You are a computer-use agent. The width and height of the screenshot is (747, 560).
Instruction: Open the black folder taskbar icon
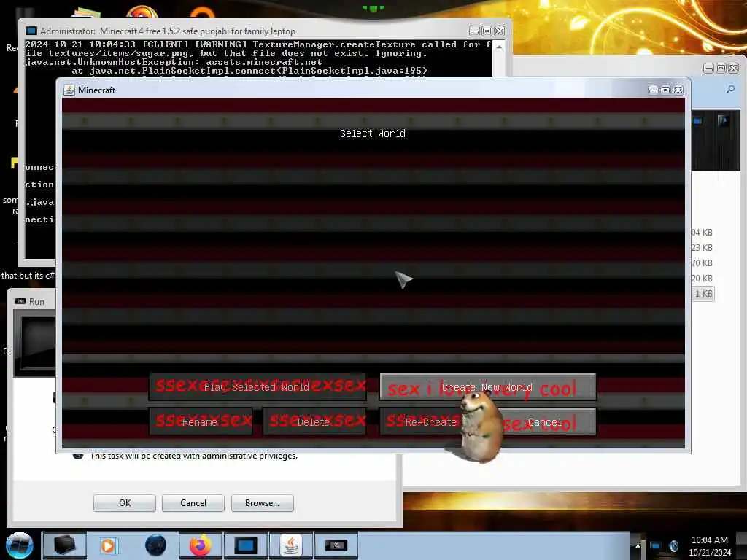64,545
